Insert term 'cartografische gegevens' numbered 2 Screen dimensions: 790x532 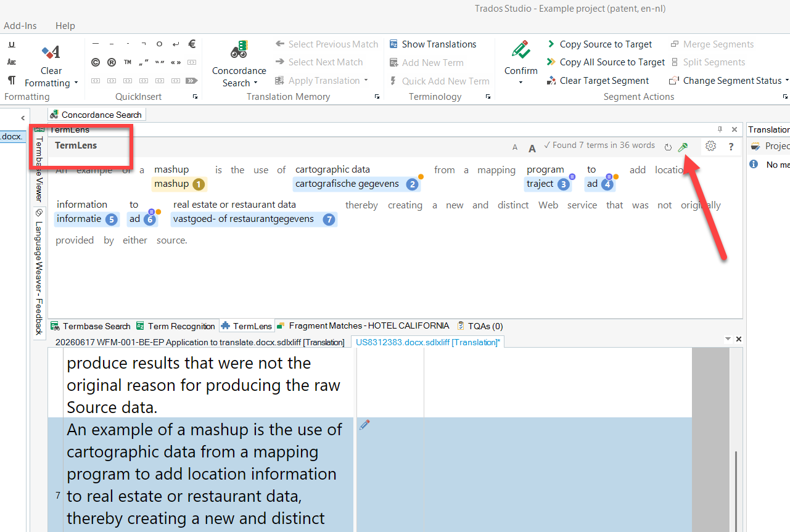357,184
